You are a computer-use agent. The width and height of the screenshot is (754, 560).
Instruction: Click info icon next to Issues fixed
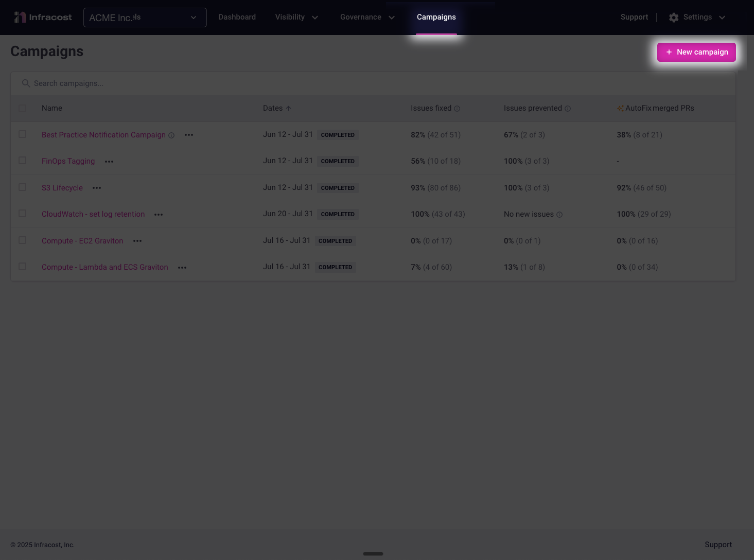tap(457, 109)
